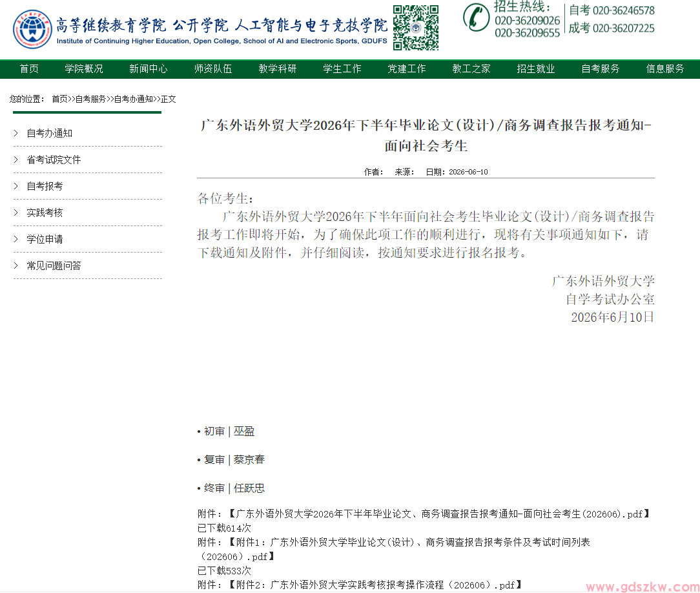Click the green telephone hotline icon

tap(476, 17)
